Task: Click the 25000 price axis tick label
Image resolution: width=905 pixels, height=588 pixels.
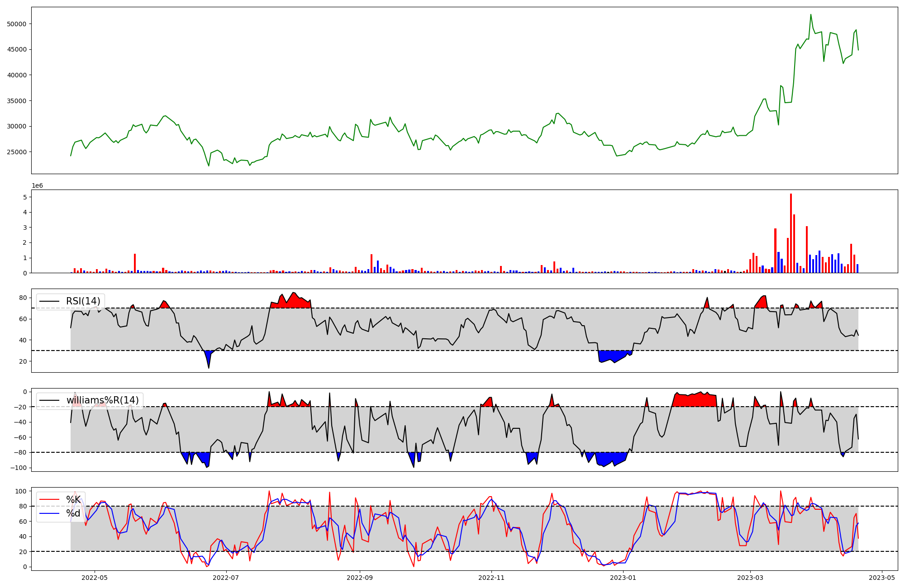Action: coord(17,152)
